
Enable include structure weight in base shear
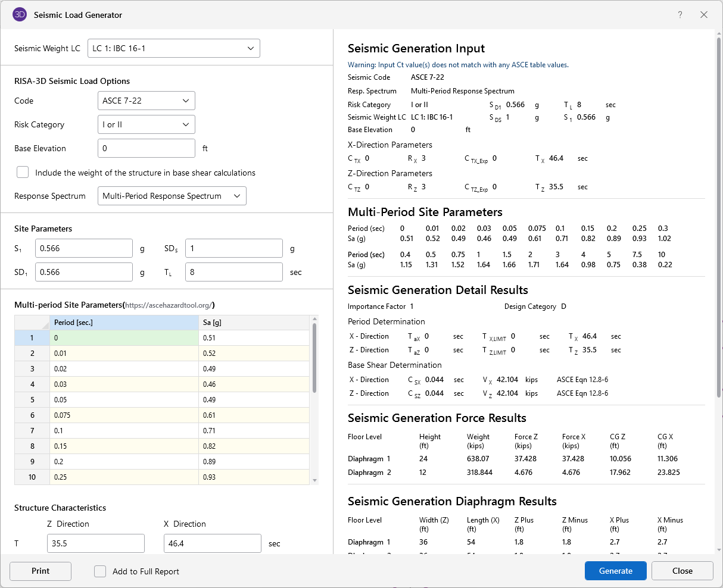point(23,173)
